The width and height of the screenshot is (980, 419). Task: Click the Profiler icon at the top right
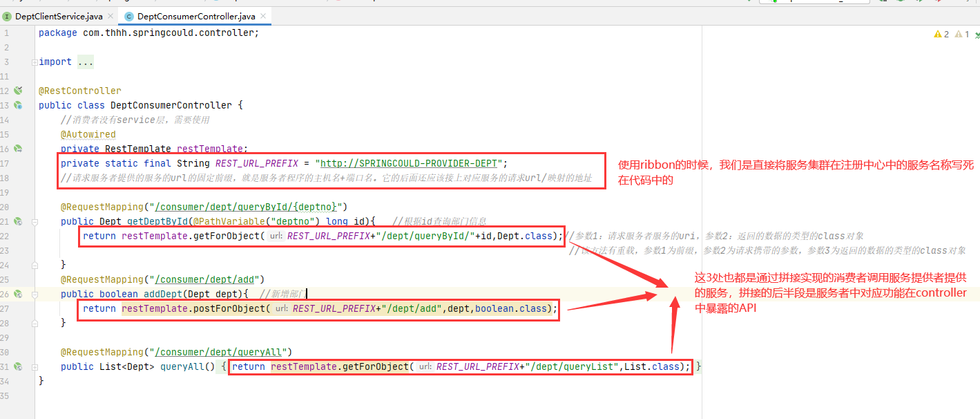coord(967,2)
